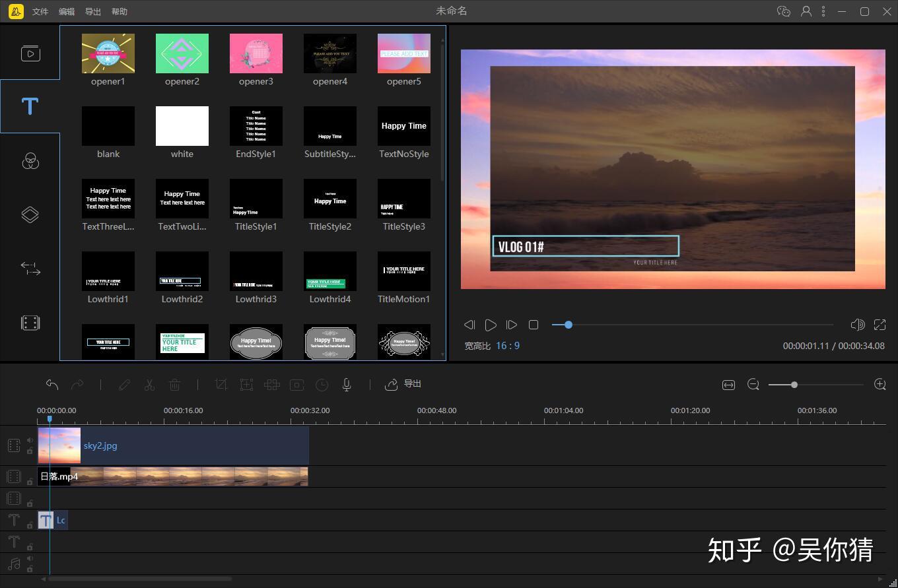Stop the preview playback
This screenshot has width=898, height=588.
[x=534, y=325]
